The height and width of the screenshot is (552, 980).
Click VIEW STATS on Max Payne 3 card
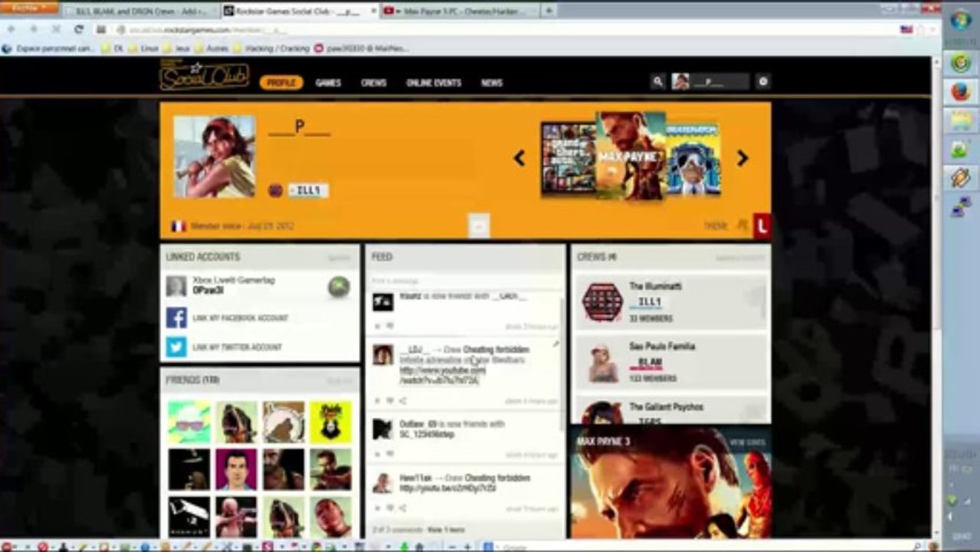[747, 442]
